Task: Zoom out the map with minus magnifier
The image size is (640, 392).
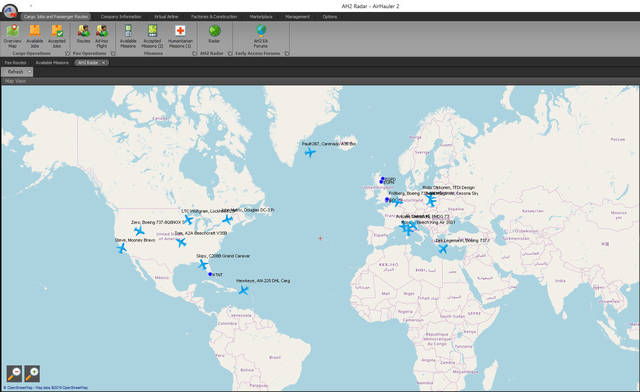Action: (15, 373)
